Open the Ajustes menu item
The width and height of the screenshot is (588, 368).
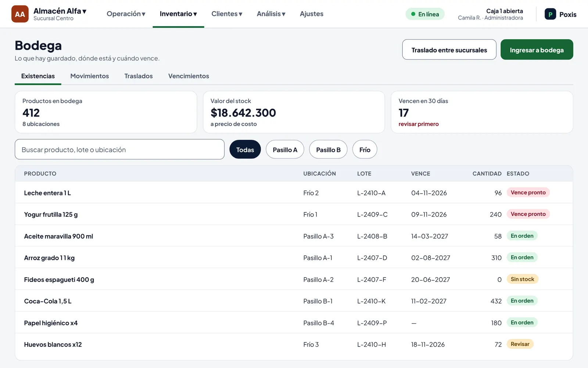point(312,14)
